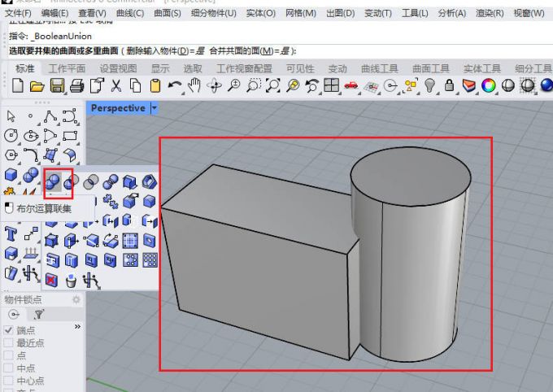Viewport: 553px width, 392px height.
Task: Select the Polygon hexagon tool
Action: (x=11, y=155)
